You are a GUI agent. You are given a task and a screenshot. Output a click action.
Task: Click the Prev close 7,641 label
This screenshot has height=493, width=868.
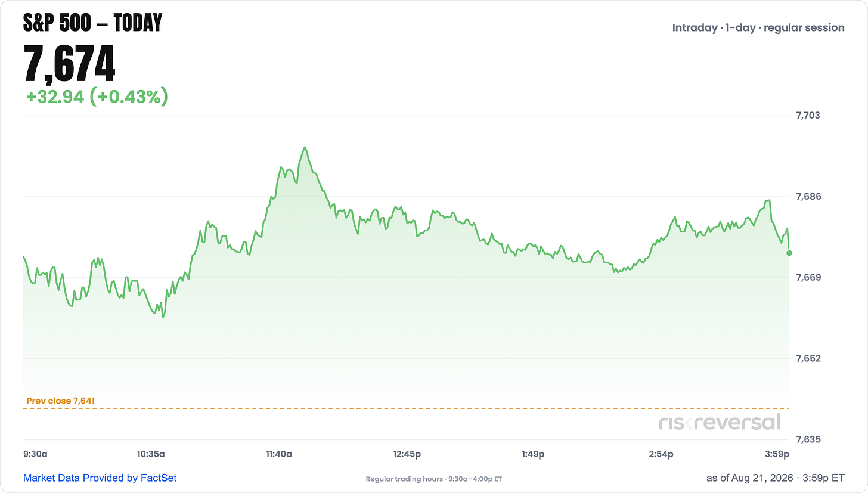pyautogui.click(x=61, y=401)
